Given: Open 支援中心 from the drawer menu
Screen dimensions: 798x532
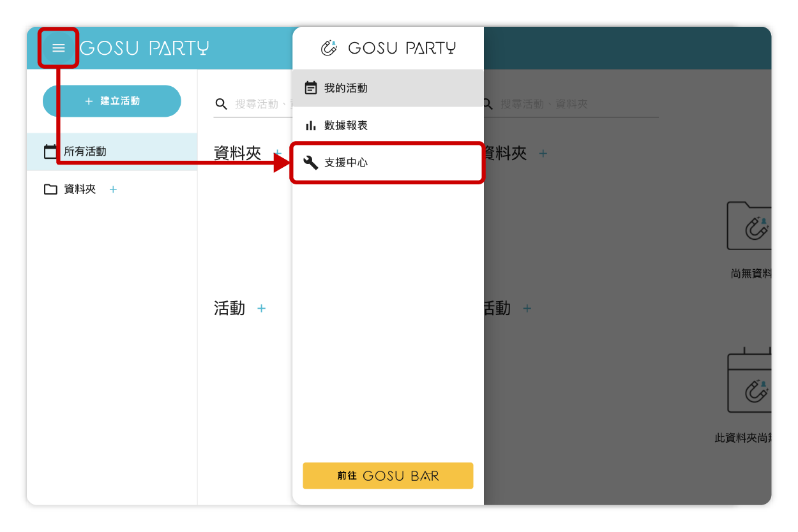Looking at the screenshot, I should click(345, 163).
